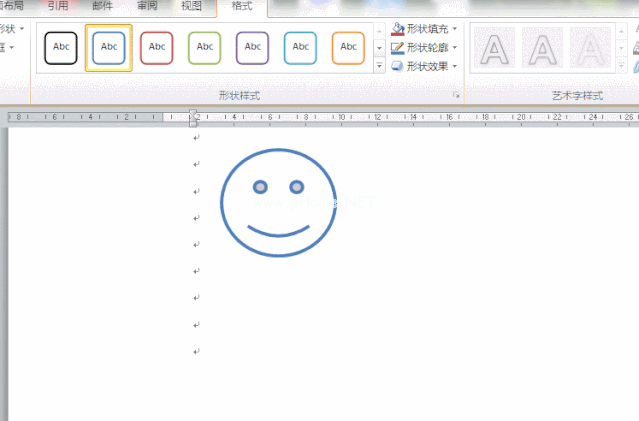Select the first WordArt style A

[494, 48]
